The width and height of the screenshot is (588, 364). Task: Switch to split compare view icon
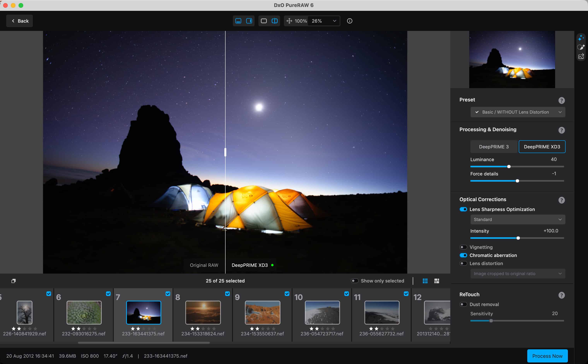[274, 21]
